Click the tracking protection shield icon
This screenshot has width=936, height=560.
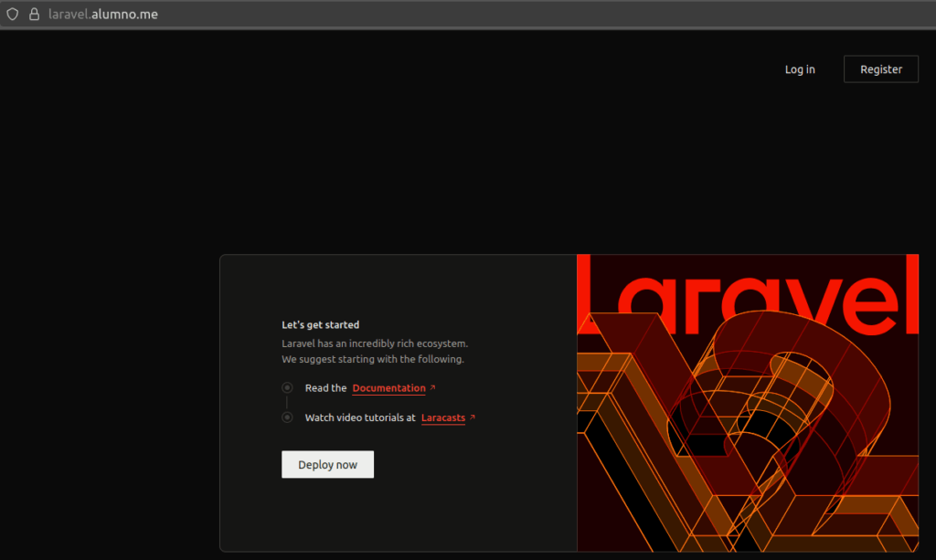pyautogui.click(x=12, y=14)
